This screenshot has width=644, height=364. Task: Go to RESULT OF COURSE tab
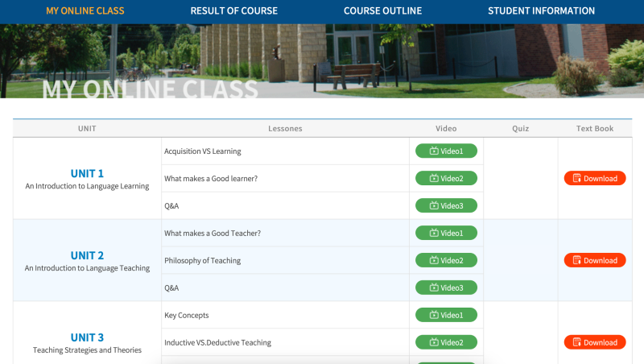(x=233, y=10)
